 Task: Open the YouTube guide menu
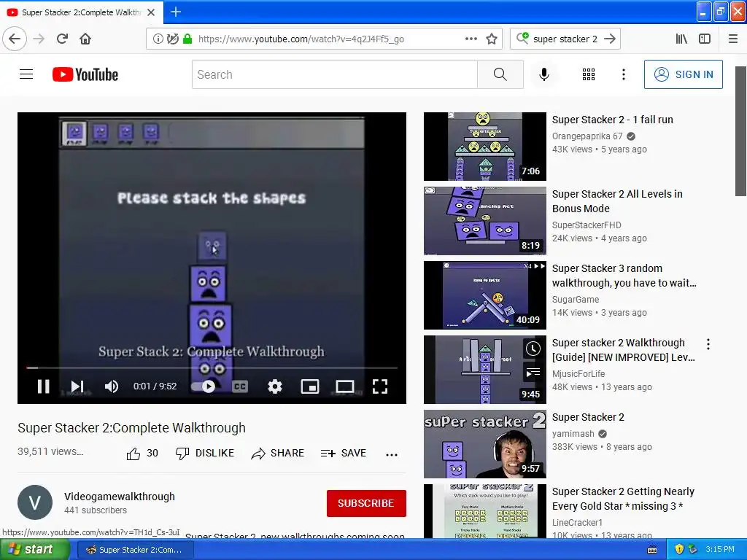(26, 74)
